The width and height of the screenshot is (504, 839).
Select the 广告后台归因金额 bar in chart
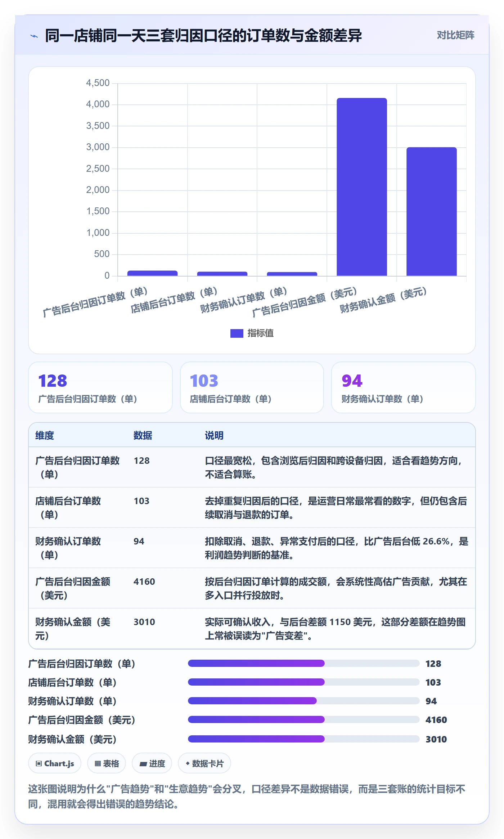362,187
